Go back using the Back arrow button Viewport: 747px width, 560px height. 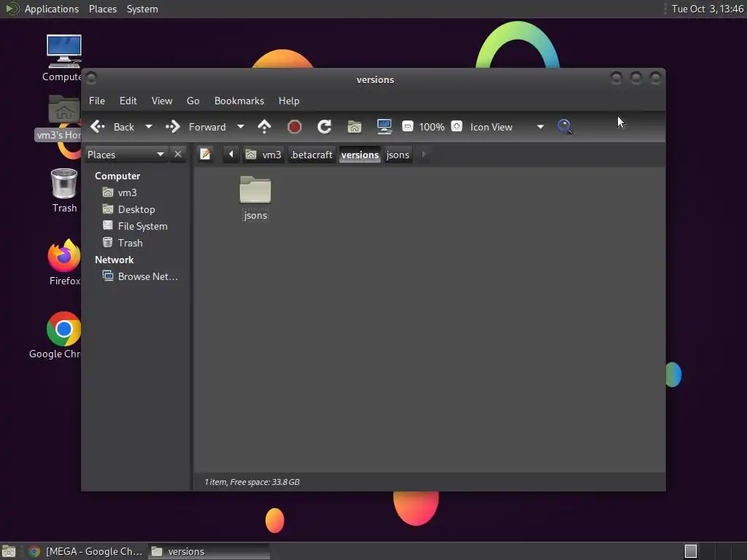tap(112, 127)
